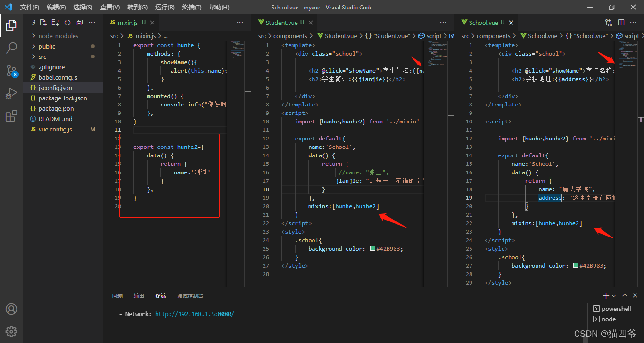Click src breadcrumb in mixin.js editor

pos(114,36)
